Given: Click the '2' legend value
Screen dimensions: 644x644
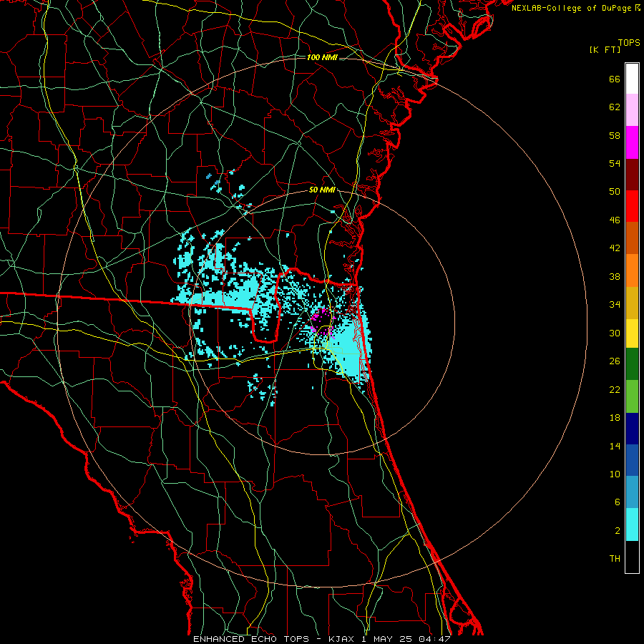Looking at the screenshot, I should click(x=618, y=531).
